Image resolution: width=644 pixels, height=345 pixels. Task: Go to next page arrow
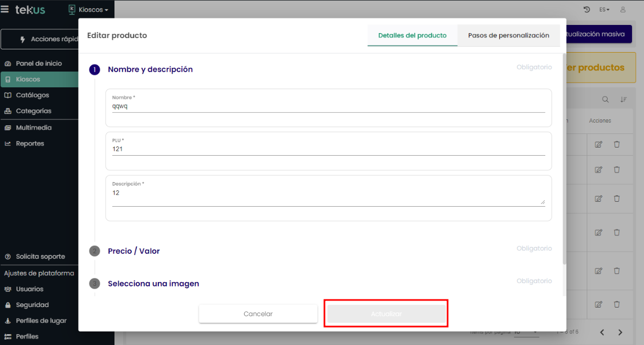(620, 332)
